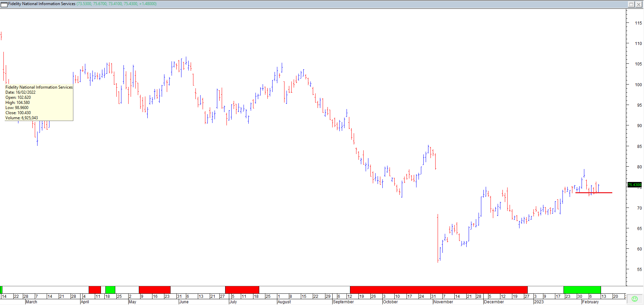Click the 'November' label on the date axis

443,302
